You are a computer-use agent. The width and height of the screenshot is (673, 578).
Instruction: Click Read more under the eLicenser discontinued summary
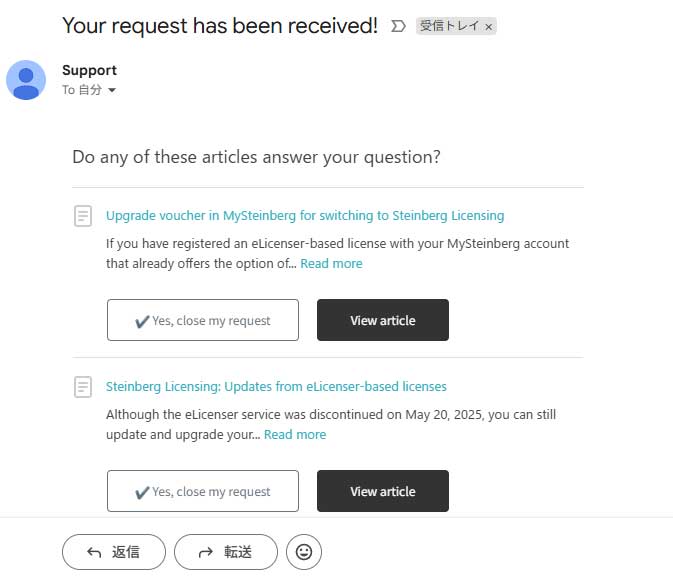tap(295, 435)
